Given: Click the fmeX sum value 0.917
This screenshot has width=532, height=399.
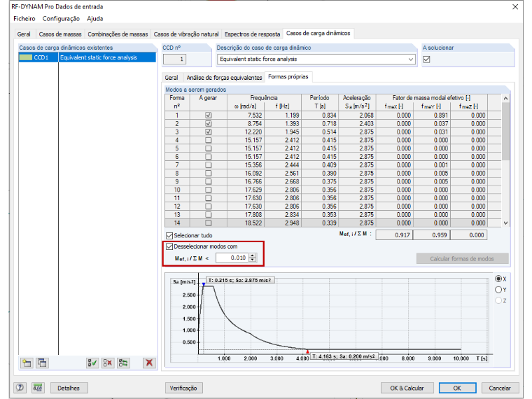Looking at the screenshot, I should pos(394,234).
